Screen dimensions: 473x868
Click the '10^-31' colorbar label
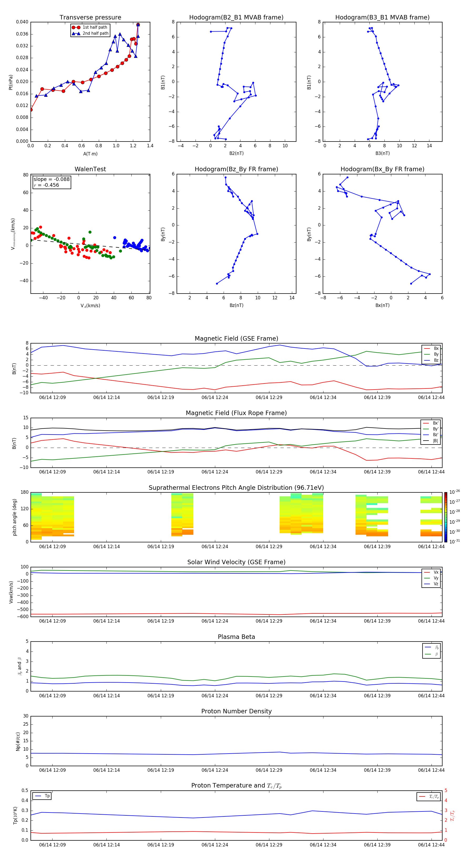click(x=455, y=542)
